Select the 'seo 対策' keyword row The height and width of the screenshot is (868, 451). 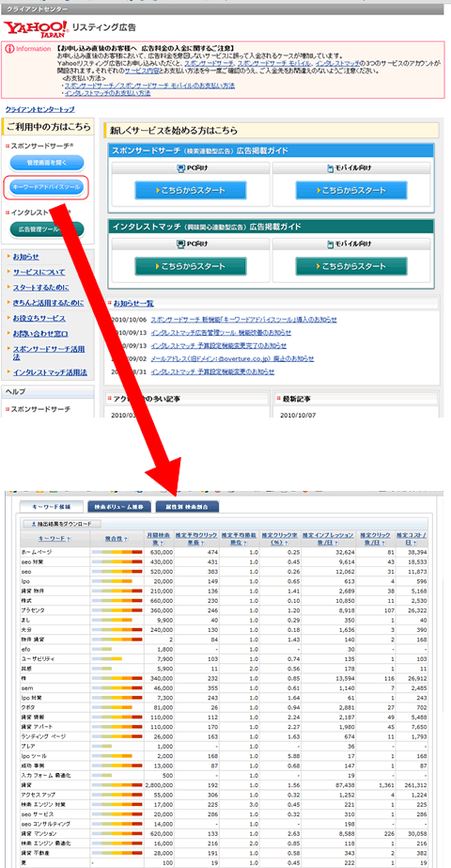225,561
